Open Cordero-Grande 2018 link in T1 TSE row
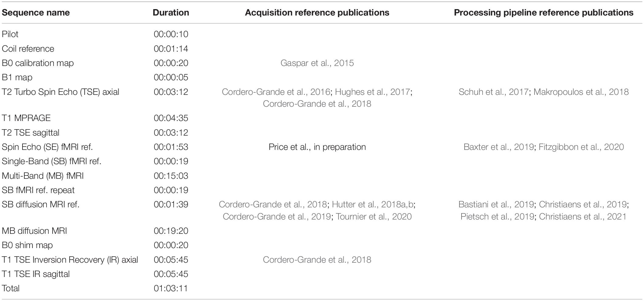This screenshot has height=301, width=644. [317, 260]
